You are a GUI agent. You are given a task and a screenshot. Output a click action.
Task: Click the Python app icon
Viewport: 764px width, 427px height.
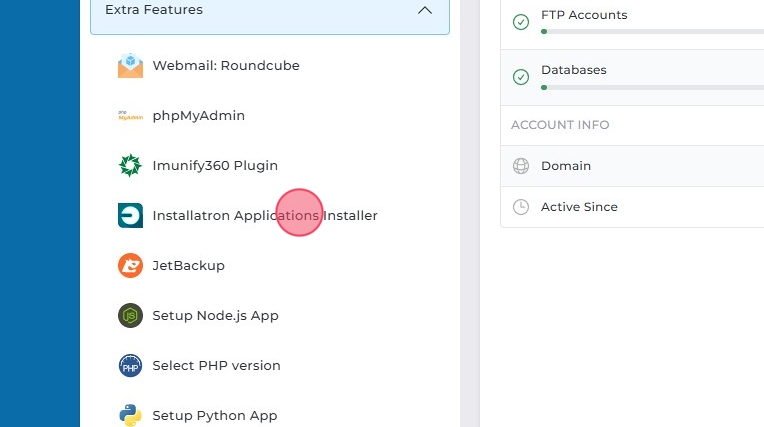click(130, 416)
